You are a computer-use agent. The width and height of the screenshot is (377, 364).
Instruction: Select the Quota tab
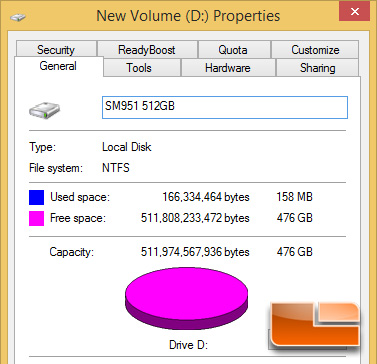(x=234, y=49)
